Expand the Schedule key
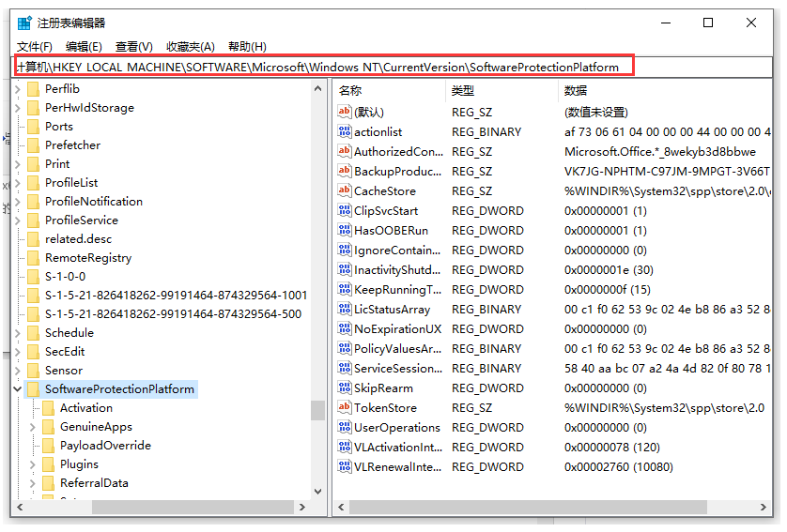 coord(18,333)
